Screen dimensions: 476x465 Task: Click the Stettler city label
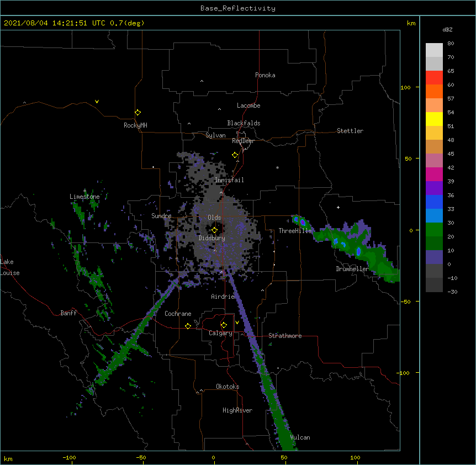(x=350, y=131)
